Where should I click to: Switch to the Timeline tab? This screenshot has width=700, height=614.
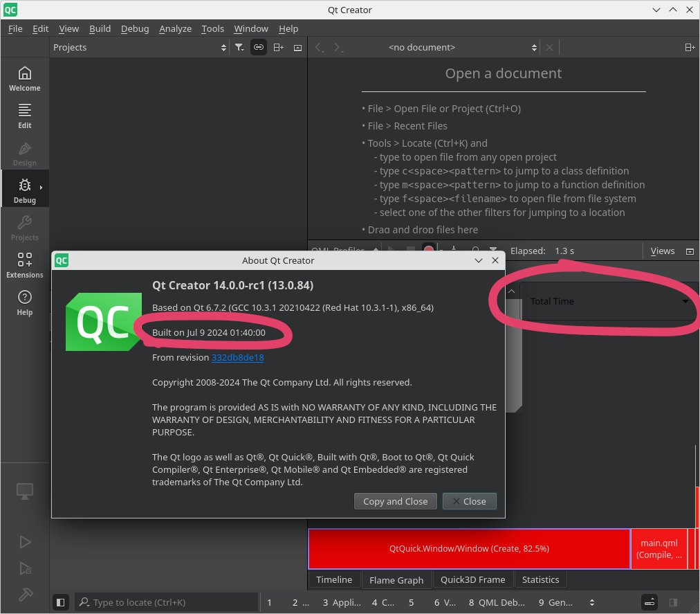(x=334, y=579)
